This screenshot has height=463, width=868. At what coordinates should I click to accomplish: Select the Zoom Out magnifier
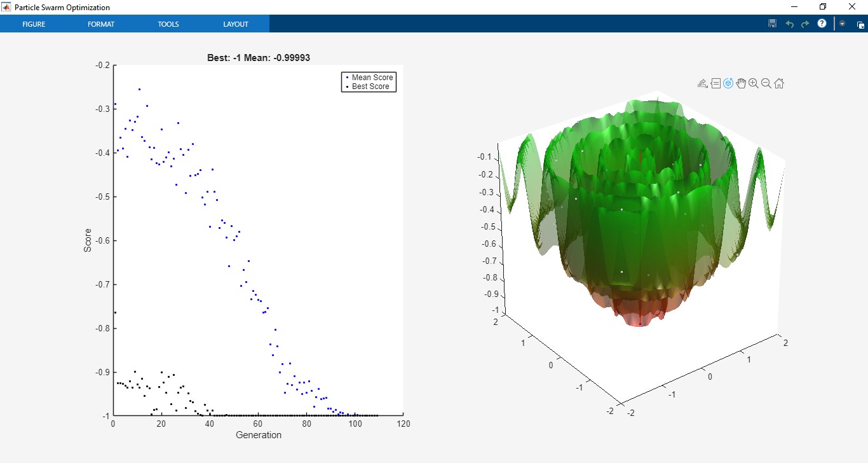click(766, 83)
